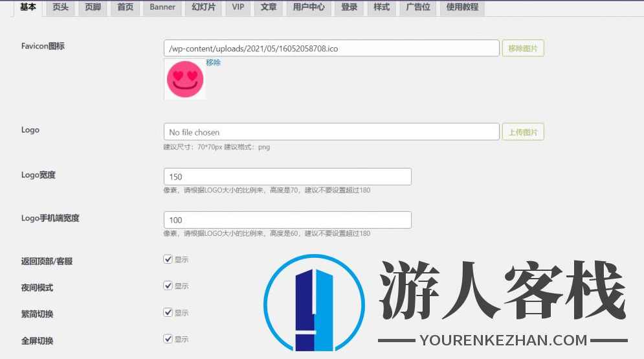644x359 pixels.
Task: Open the 页脚 tab
Action: click(93, 7)
